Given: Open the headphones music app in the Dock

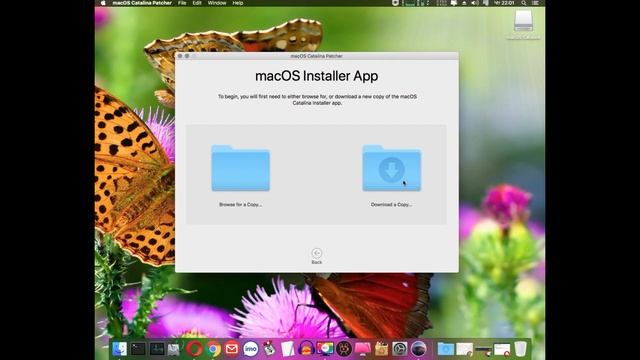Looking at the screenshot, I should point(306,349).
